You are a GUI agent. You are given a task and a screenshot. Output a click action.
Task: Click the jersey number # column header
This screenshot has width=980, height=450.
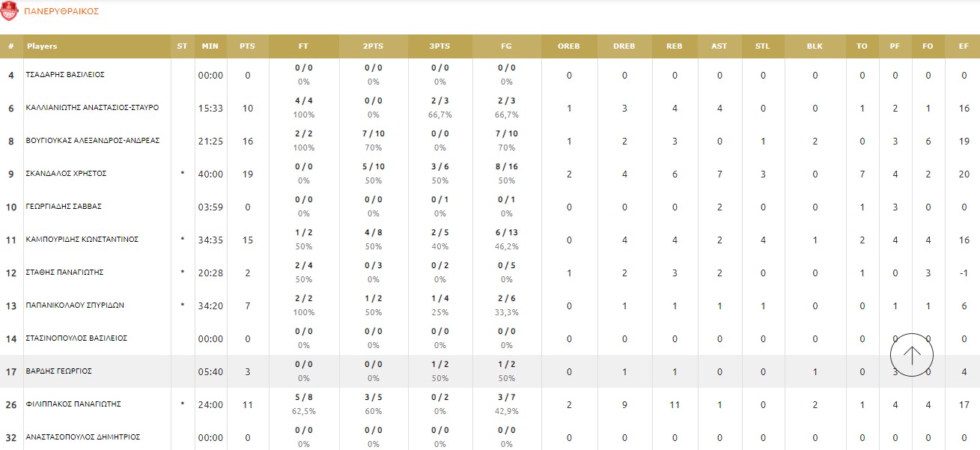pos(11,46)
